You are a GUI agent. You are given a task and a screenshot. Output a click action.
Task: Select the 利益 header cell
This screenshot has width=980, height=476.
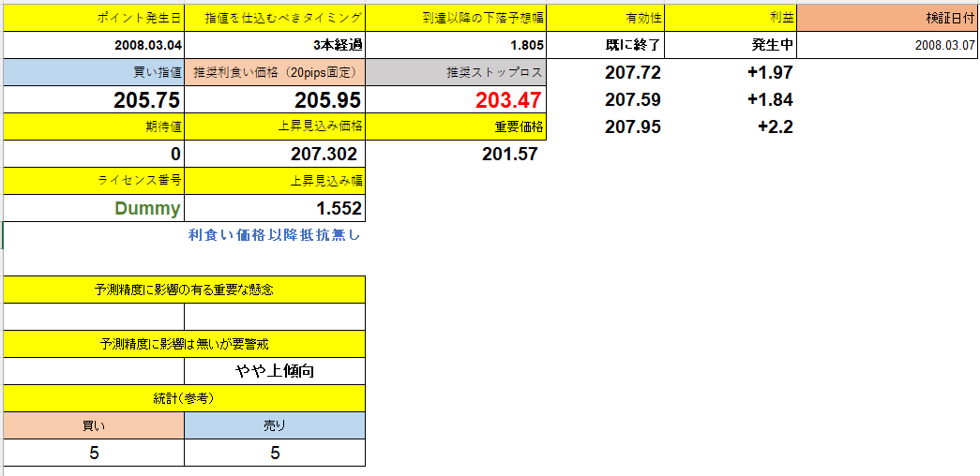[731, 18]
